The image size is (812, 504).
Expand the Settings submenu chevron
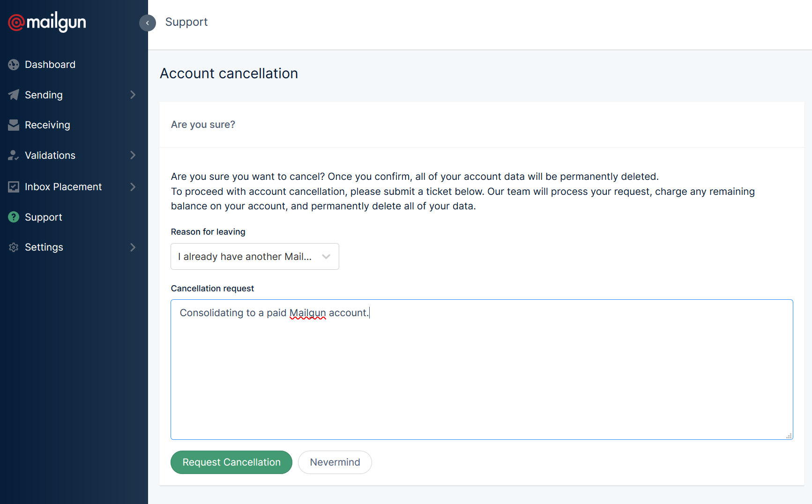point(133,247)
